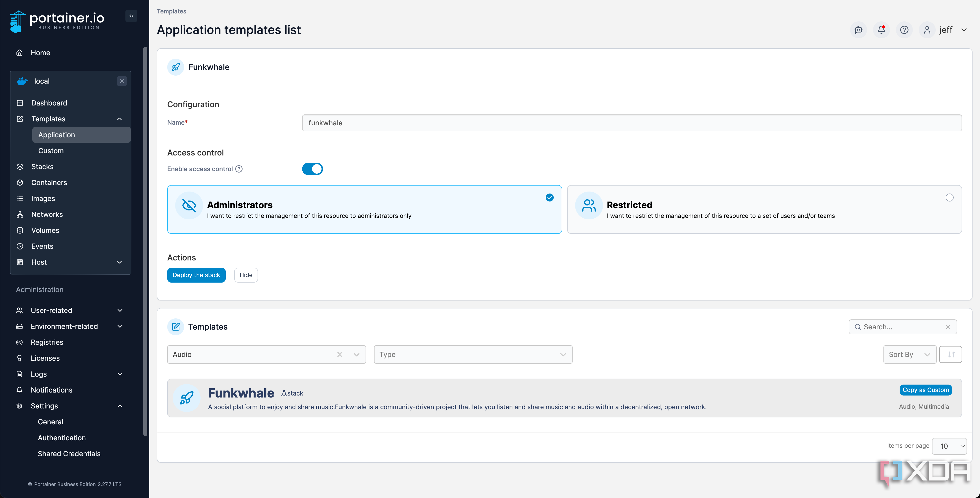Image resolution: width=980 pixels, height=498 pixels.
Task: Select the Administrators access option
Action: (x=364, y=209)
